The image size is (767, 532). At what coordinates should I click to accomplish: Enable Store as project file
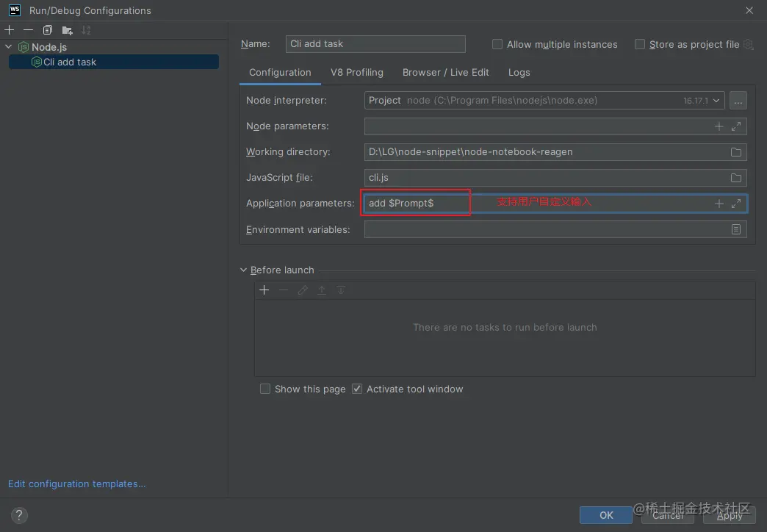click(639, 45)
